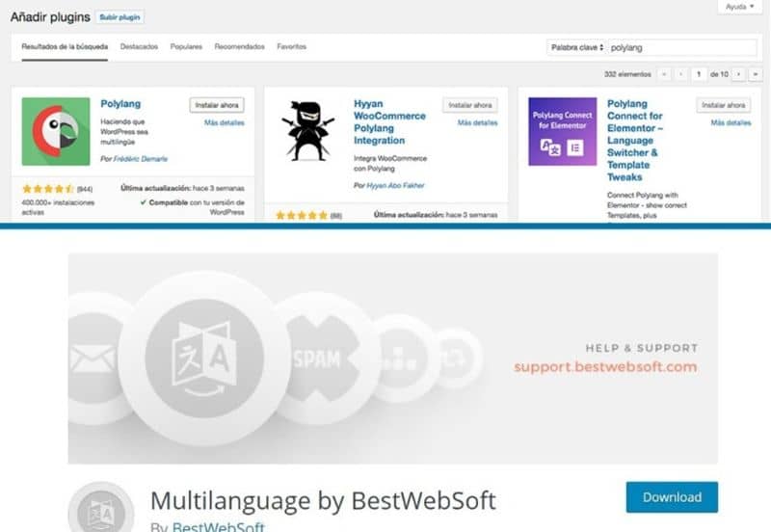Install Polylang Connect for Elementor now

(x=724, y=105)
